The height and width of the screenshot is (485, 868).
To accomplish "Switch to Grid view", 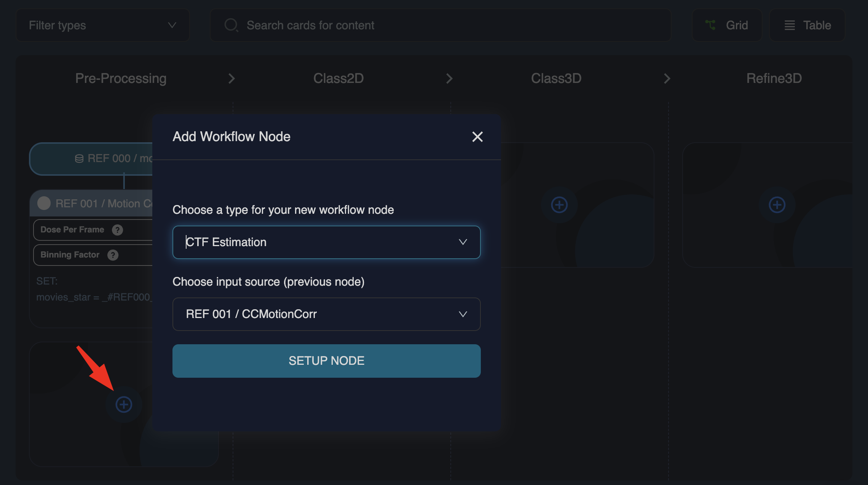I will tap(727, 25).
